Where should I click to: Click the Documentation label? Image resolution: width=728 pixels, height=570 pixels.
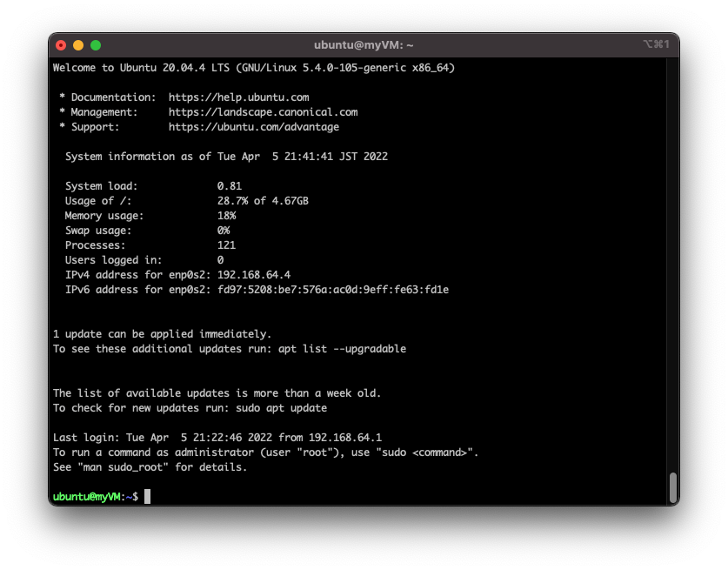point(113,97)
